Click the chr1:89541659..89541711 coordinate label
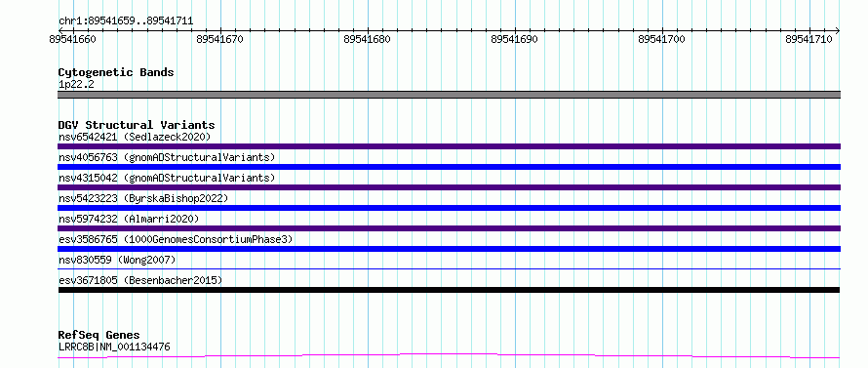Image resolution: width=868 pixels, height=368 pixels. point(126,21)
